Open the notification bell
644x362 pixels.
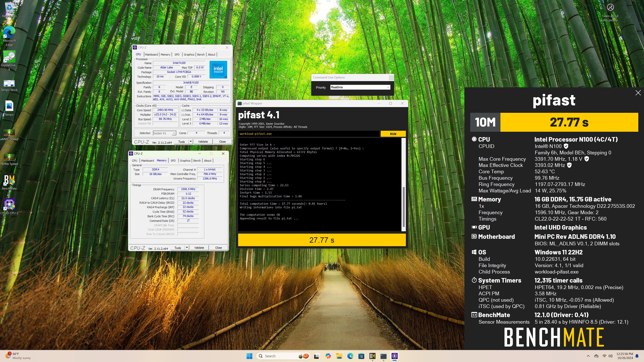637,356
